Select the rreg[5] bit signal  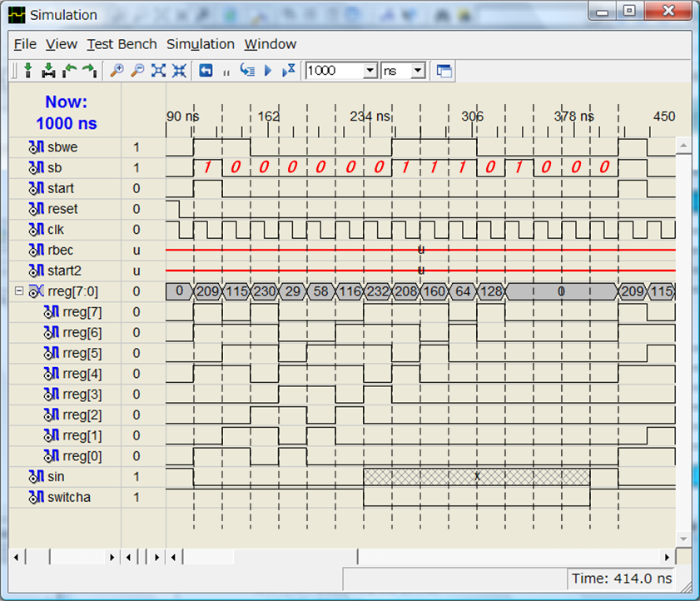(x=82, y=353)
